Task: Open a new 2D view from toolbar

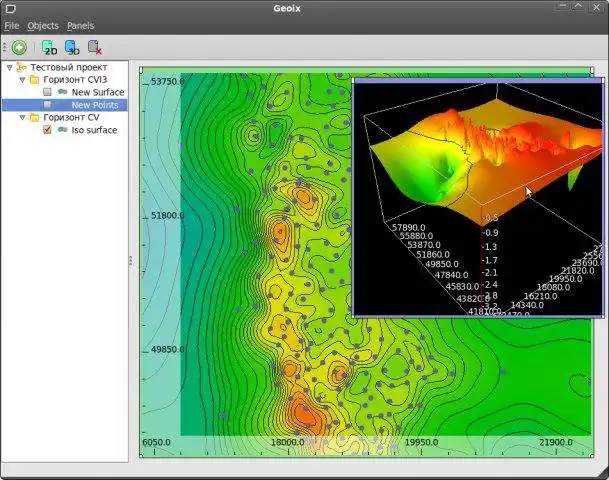Action: coord(49,47)
